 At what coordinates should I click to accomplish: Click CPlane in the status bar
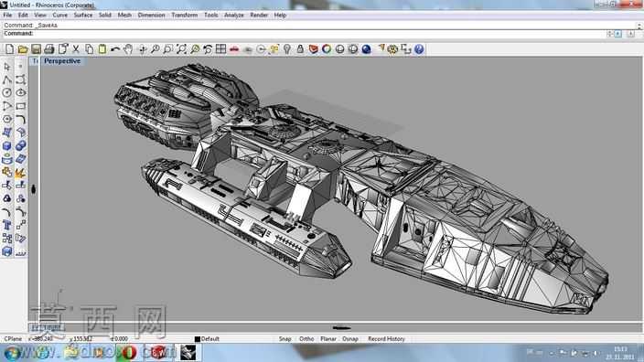pos(13,339)
